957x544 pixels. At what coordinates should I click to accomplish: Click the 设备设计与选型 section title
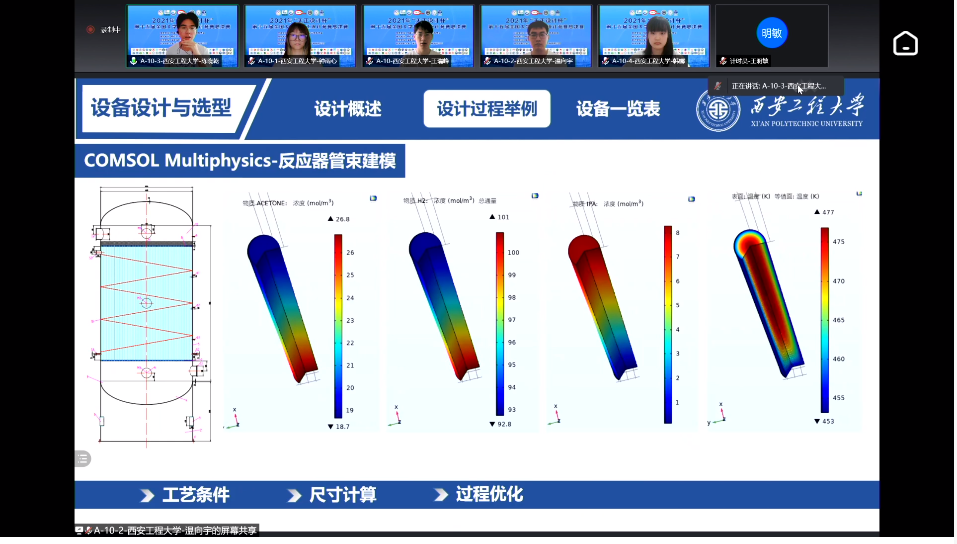[x=161, y=108]
